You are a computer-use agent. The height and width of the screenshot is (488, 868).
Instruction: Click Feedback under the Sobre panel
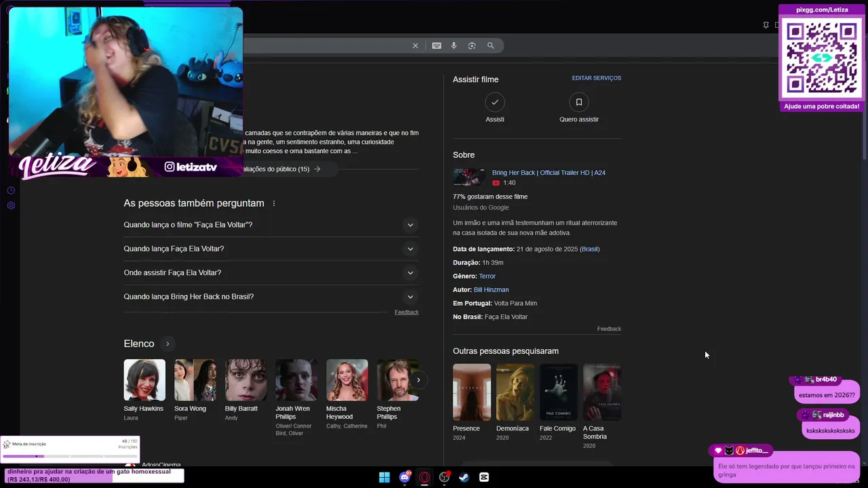pyautogui.click(x=609, y=329)
